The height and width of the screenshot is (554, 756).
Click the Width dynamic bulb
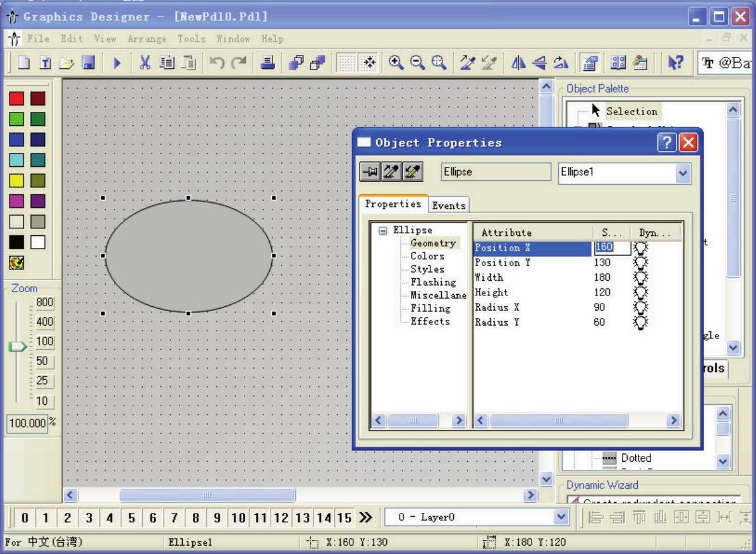pos(640,278)
